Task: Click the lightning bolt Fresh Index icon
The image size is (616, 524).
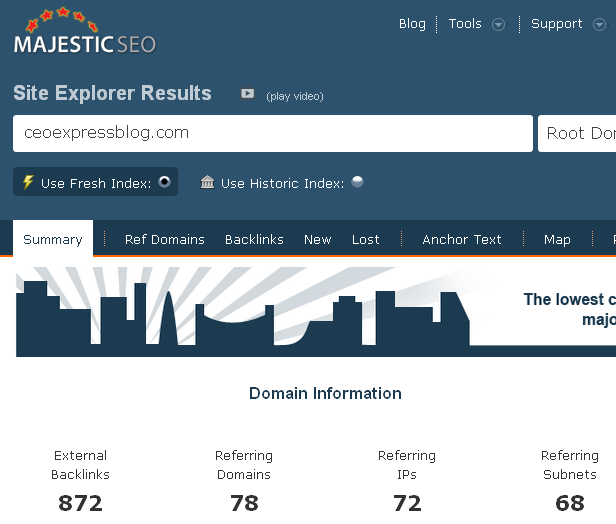Action: [28, 183]
